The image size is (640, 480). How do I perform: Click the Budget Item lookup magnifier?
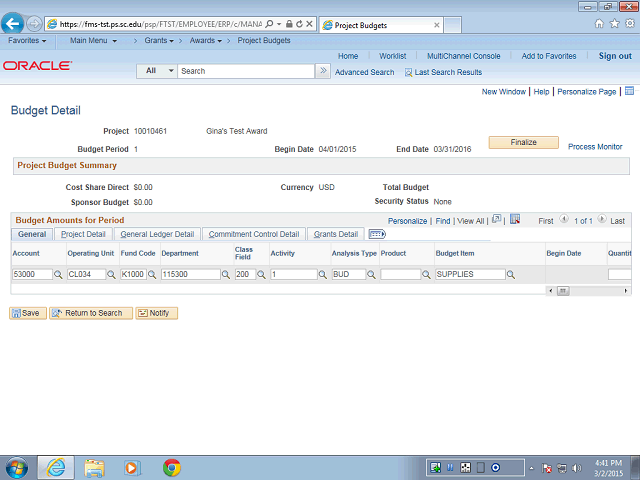[x=511, y=275]
